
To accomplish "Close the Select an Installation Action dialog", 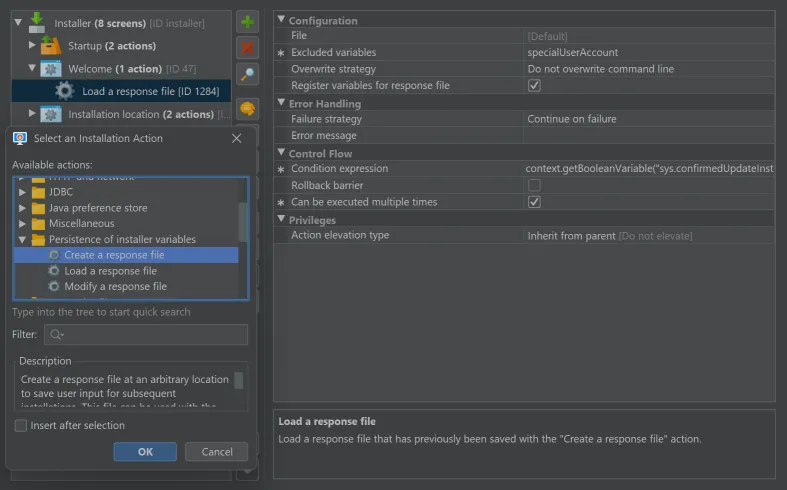I will click(236, 139).
